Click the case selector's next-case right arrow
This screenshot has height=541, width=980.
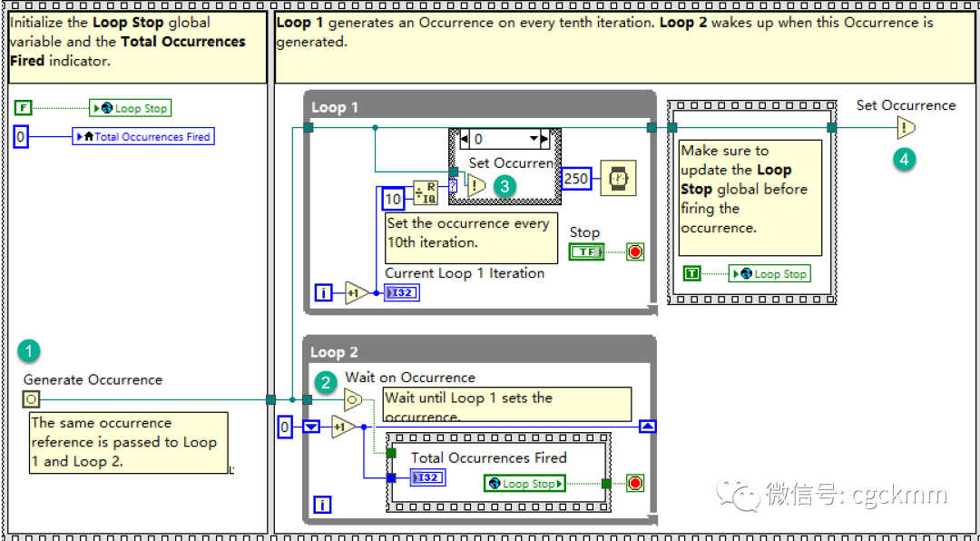coord(544,139)
